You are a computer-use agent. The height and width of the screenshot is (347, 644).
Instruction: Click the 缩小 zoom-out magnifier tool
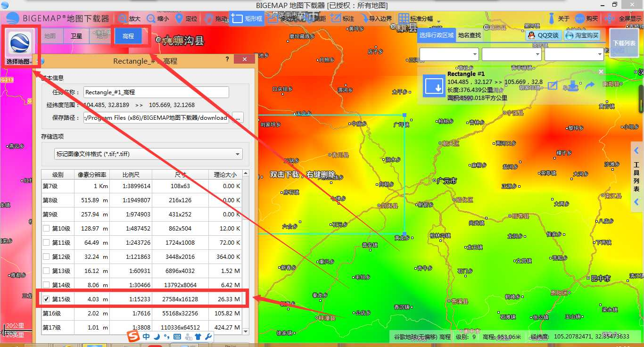157,19
